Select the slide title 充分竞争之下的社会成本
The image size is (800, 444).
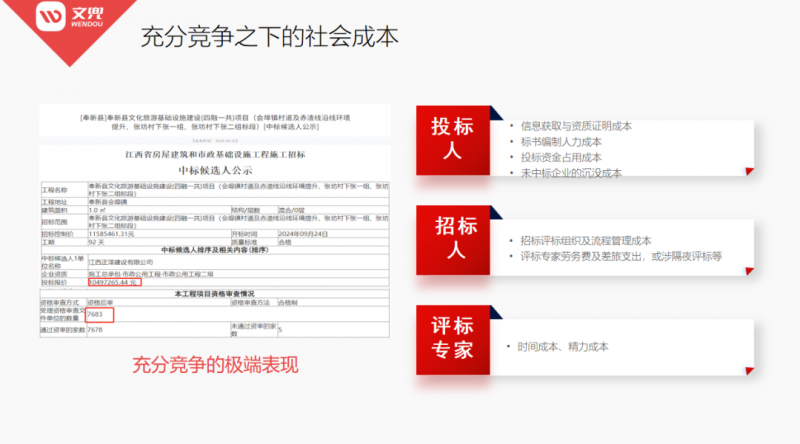click(x=269, y=37)
